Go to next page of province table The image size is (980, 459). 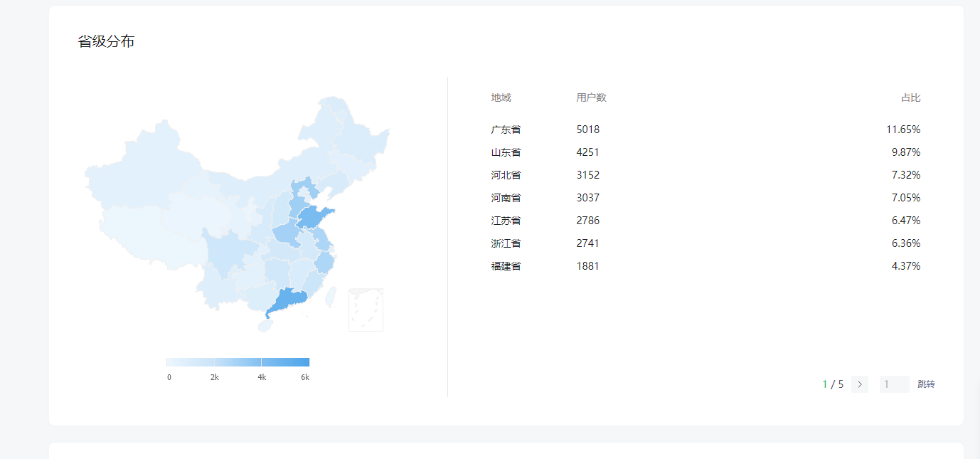860,384
